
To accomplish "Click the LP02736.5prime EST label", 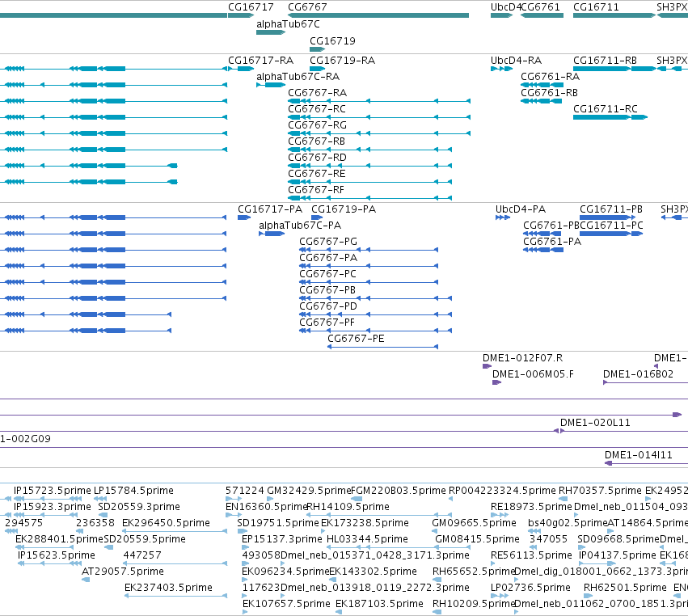I will point(530,587).
